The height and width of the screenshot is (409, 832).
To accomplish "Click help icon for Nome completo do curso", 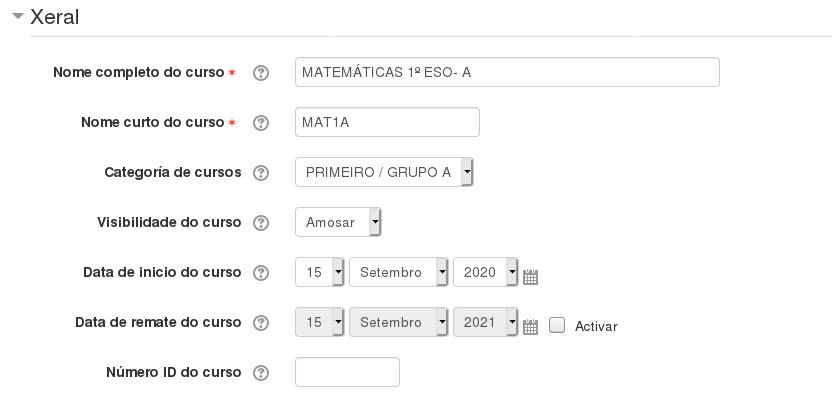I will [x=261, y=73].
